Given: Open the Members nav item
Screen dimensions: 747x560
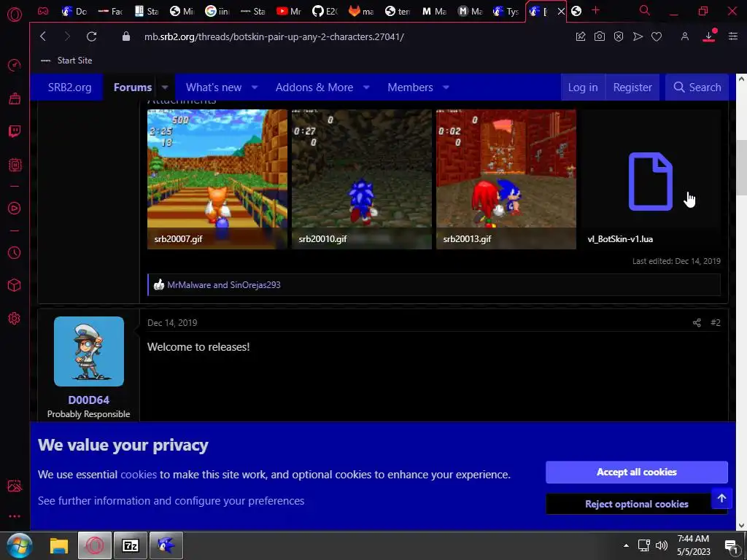Looking at the screenshot, I should [410, 87].
